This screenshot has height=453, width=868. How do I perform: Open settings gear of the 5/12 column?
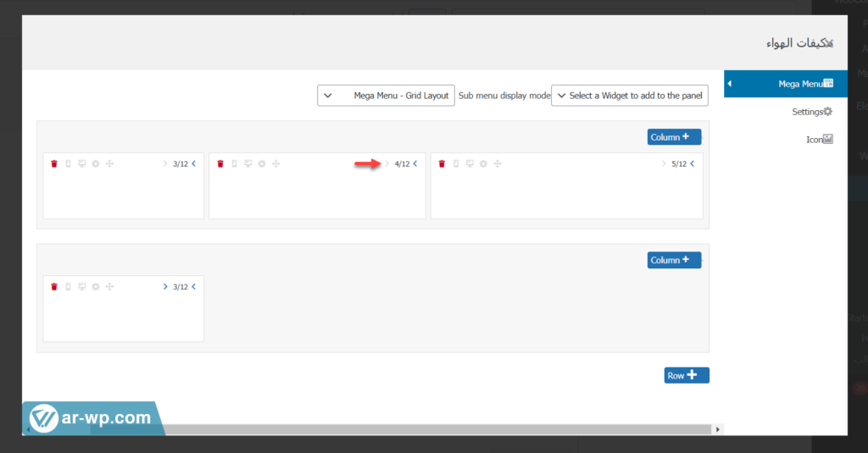coord(483,163)
